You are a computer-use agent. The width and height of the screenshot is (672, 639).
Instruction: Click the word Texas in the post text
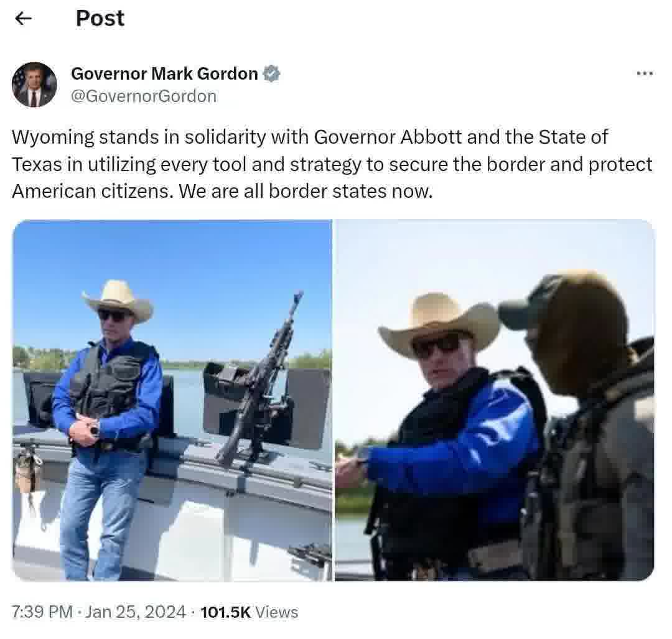pos(37,164)
